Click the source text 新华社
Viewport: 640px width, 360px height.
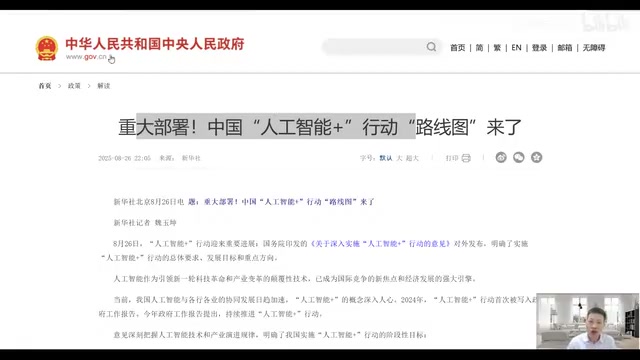coord(191,158)
